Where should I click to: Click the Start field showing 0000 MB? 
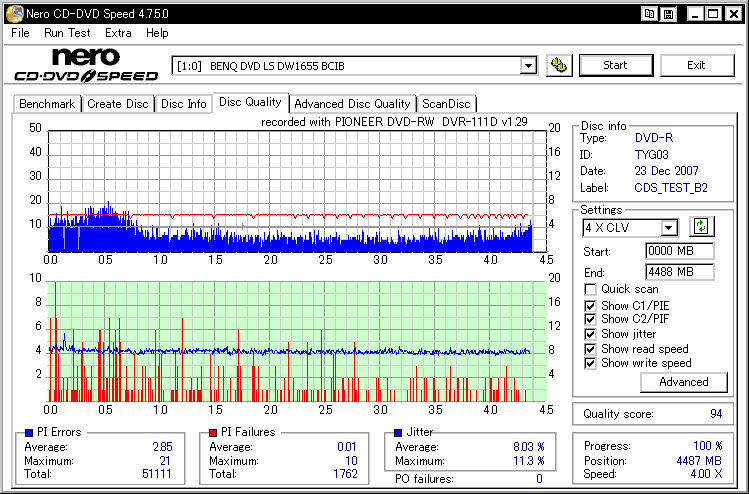coord(679,251)
